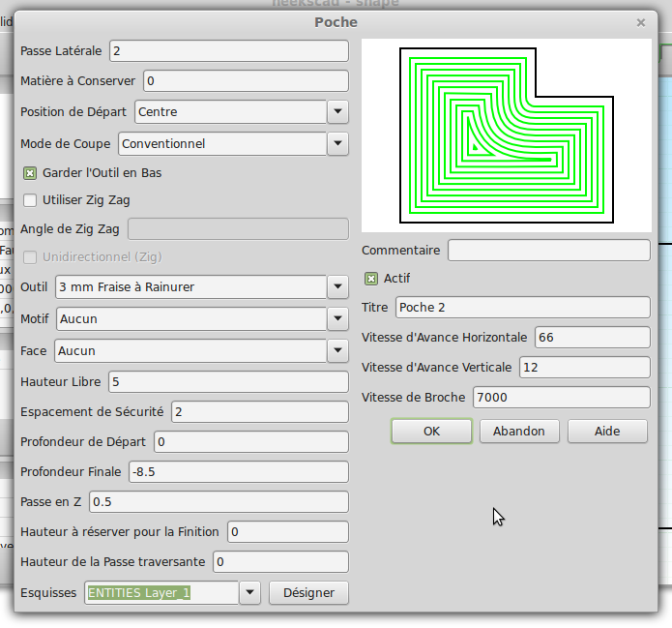
Task: Click the Désigner button
Action: (x=308, y=592)
